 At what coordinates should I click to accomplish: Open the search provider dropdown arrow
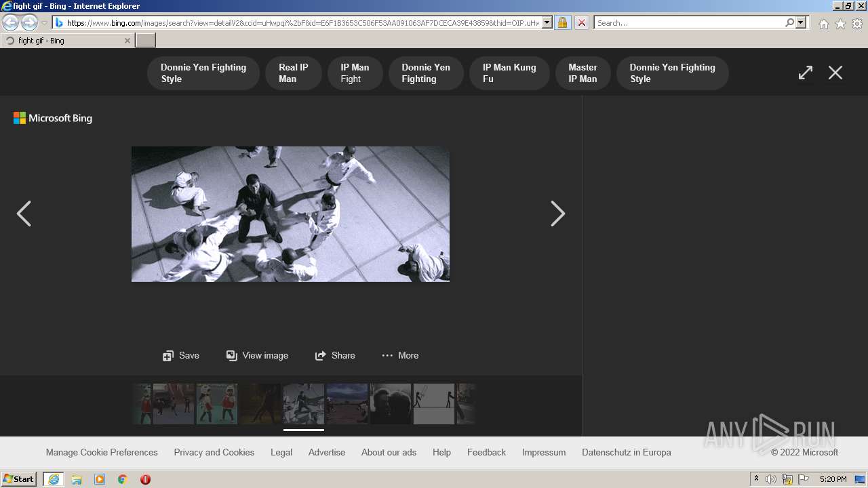(x=801, y=22)
